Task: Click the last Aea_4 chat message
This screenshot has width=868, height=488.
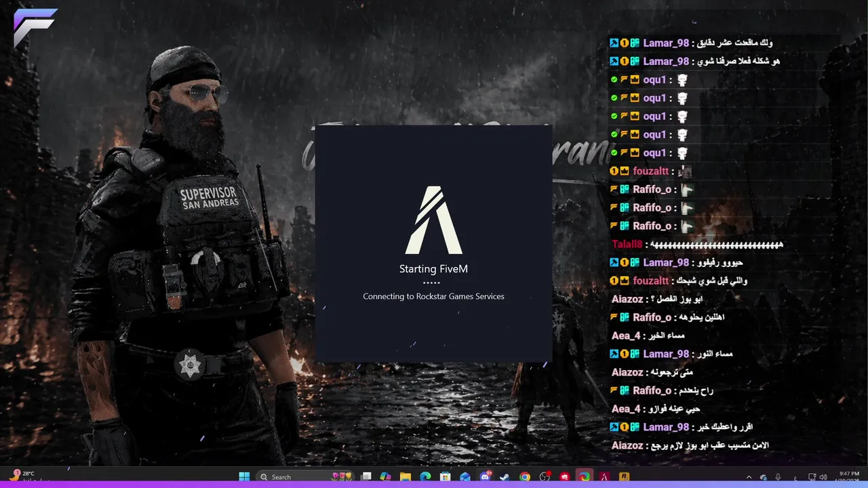Action: point(656,409)
